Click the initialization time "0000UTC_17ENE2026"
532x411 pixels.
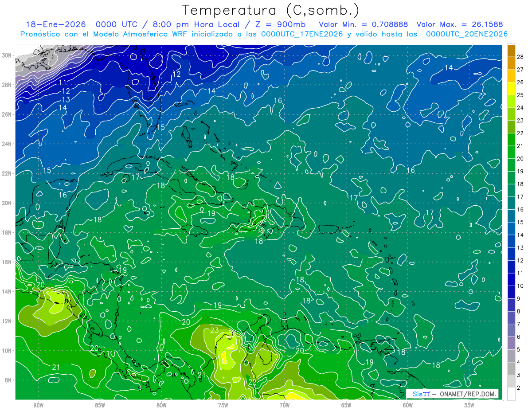pos(302,34)
